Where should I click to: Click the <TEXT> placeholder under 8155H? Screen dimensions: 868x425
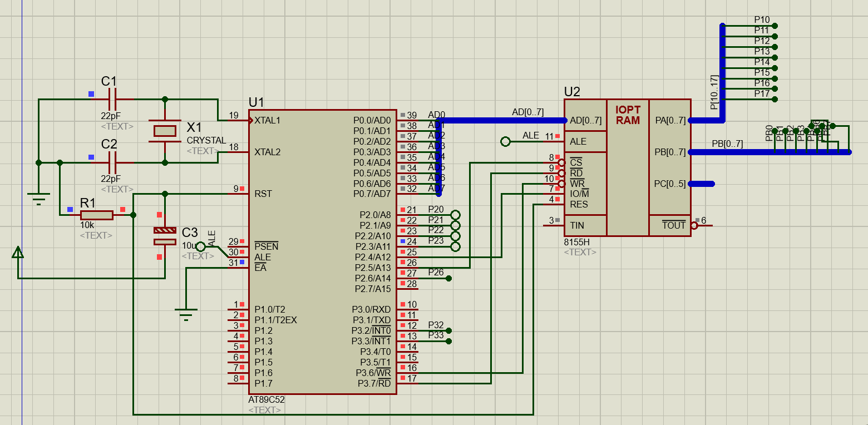tap(580, 253)
